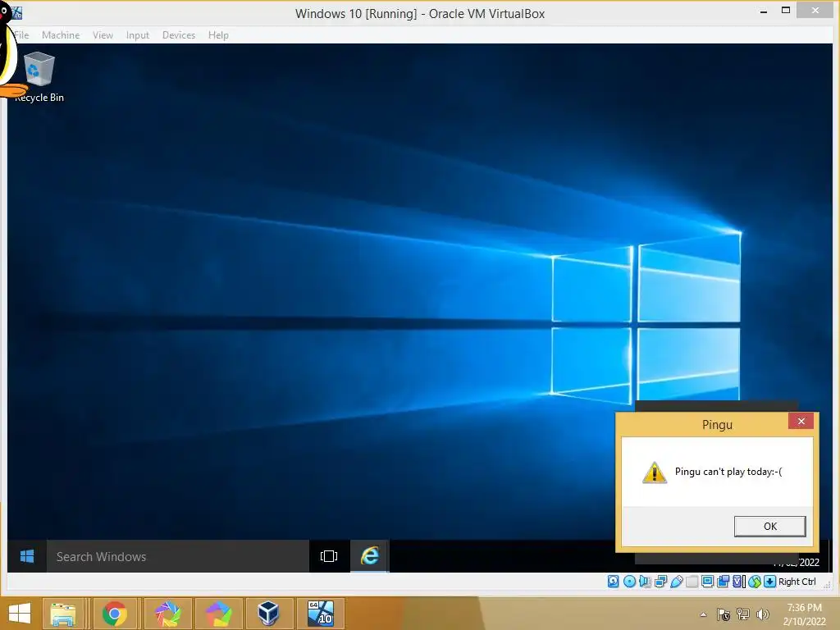Click the host Windows Start button
Image resolution: width=840 pixels, height=630 pixels.
[20, 614]
